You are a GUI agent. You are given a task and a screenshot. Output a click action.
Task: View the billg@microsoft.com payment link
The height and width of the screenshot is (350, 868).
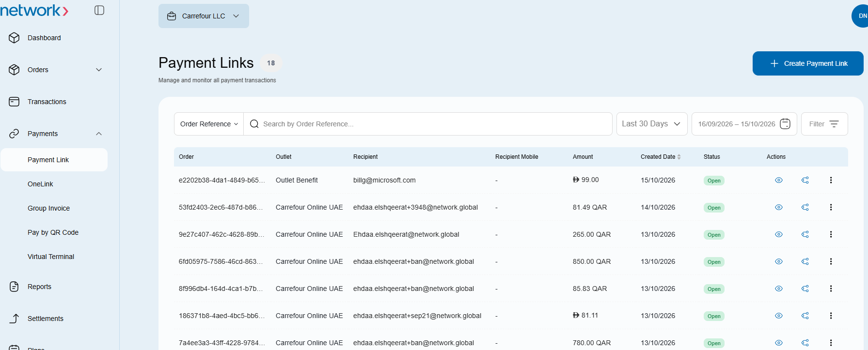[x=779, y=180]
